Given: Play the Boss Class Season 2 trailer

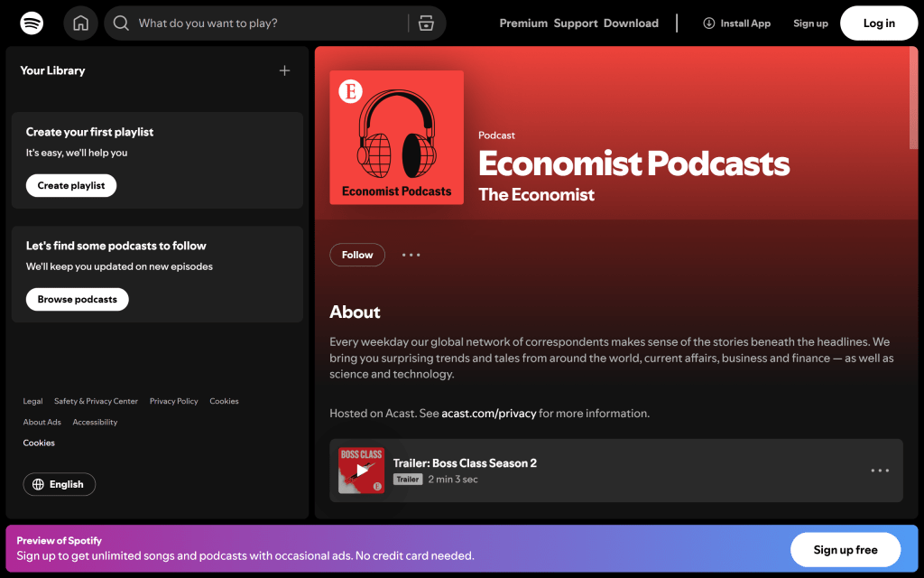Looking at the screenshot, I should pyautogui.click(x=362, y=471).
